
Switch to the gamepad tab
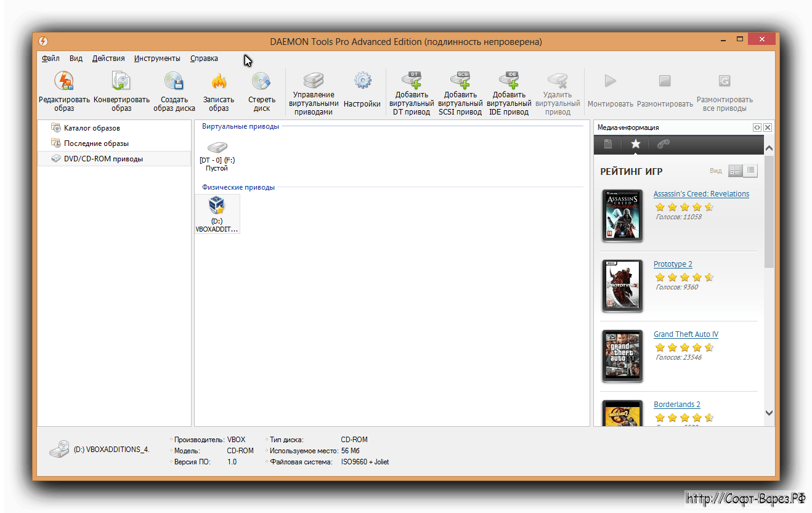(663, 144)
